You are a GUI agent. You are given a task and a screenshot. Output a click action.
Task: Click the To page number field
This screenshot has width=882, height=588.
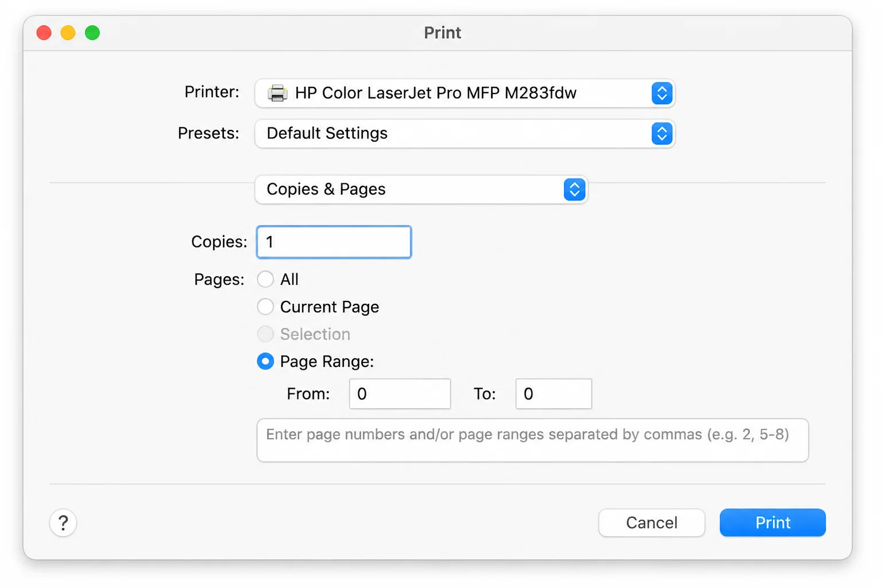554,394
